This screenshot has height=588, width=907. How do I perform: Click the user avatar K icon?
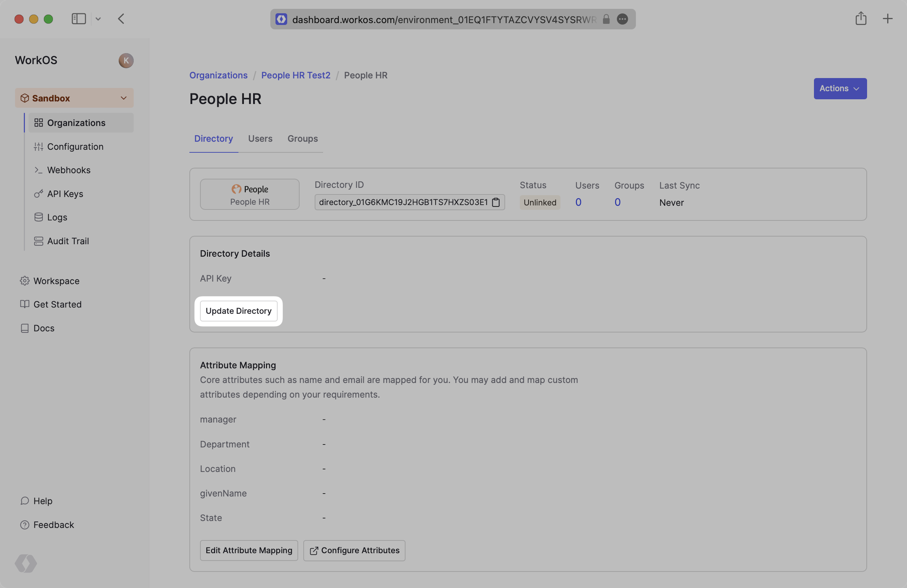[126, 61]
